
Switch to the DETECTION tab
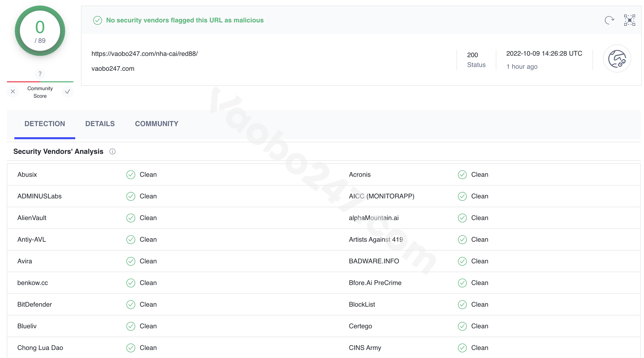[x=45, y=124]
